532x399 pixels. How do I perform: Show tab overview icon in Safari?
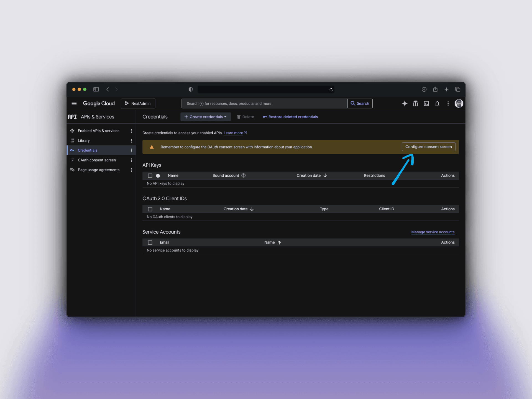(x=458, y=89)
